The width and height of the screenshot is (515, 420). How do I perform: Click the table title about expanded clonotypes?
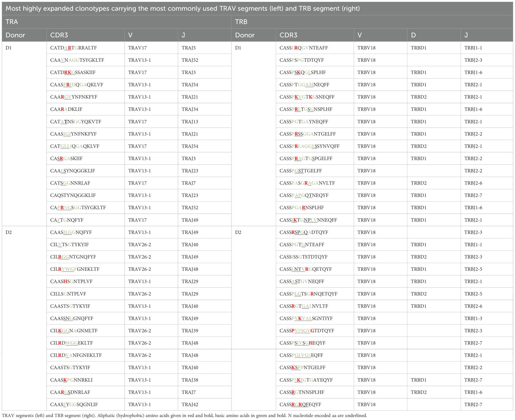[x=183, y=8]
